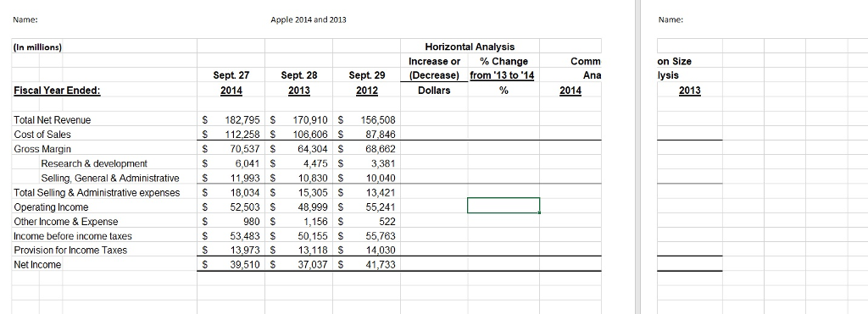Select the "from '13 to '14" header cell
The width and height of the screenshot is (868, 314).
coord(502,75)
